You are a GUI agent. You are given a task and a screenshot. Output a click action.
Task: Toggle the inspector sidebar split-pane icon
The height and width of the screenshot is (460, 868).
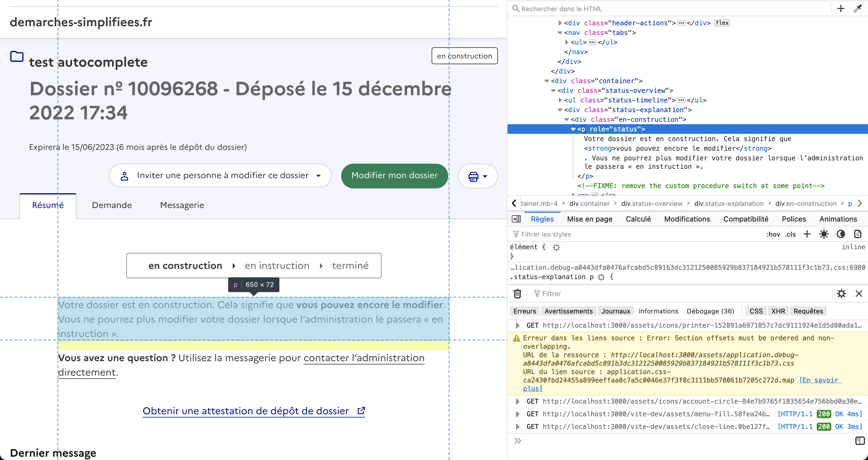[x=516, y=219]
